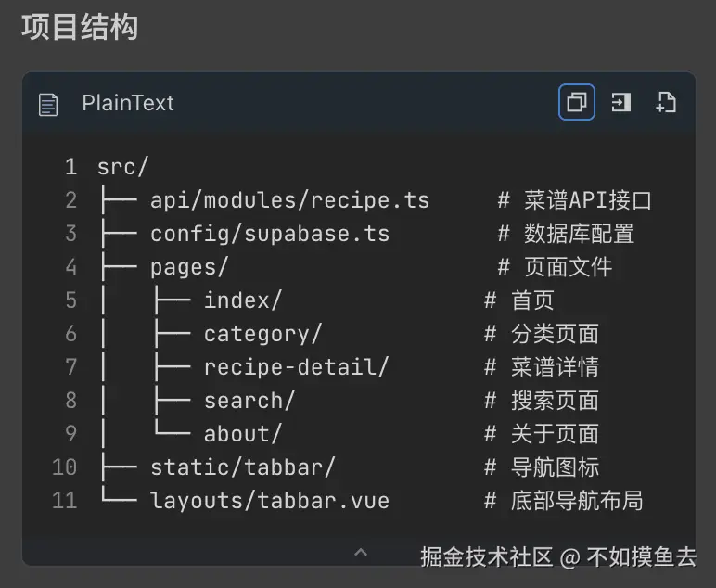This screenshot has width=716, height=588.
Task: Click the 项目结构 heading
Action: point(80,27)
